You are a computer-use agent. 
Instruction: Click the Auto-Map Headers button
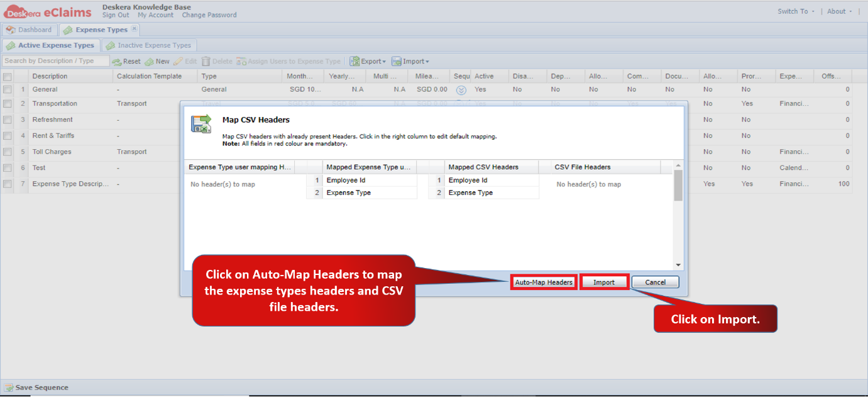544,282
